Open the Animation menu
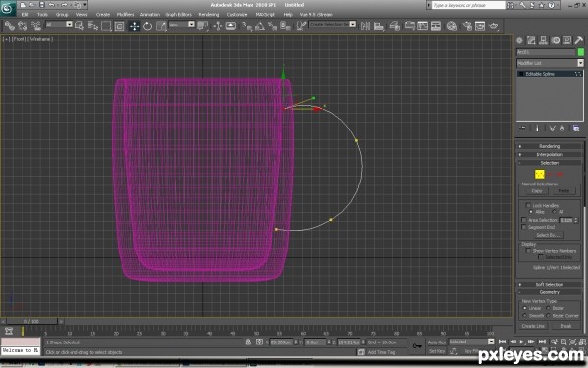 (x=150, y=15)
